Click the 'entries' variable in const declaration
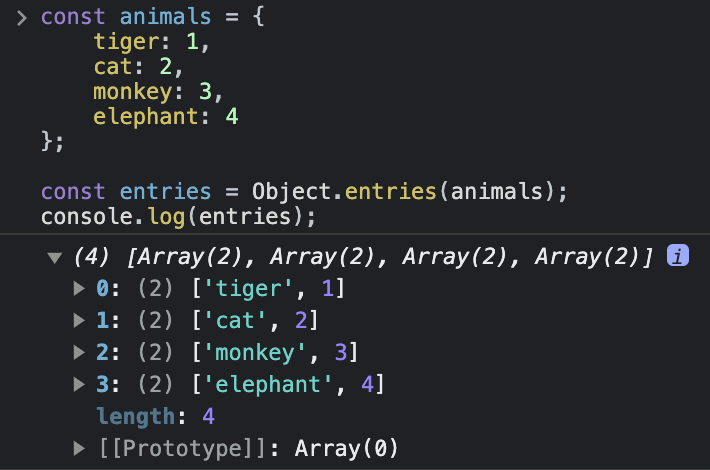Image resolution: width=710 pixels, height=470 pixels. (165, 191)
